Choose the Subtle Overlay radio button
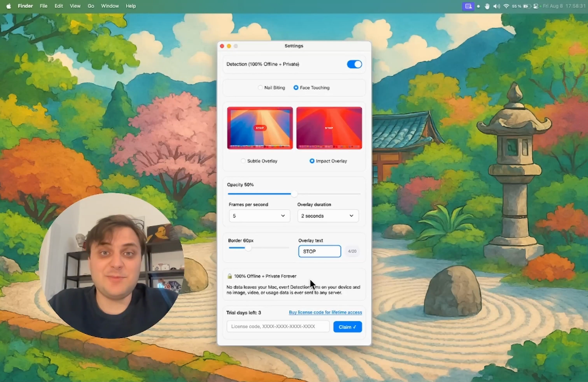 (x=243, y=161)
